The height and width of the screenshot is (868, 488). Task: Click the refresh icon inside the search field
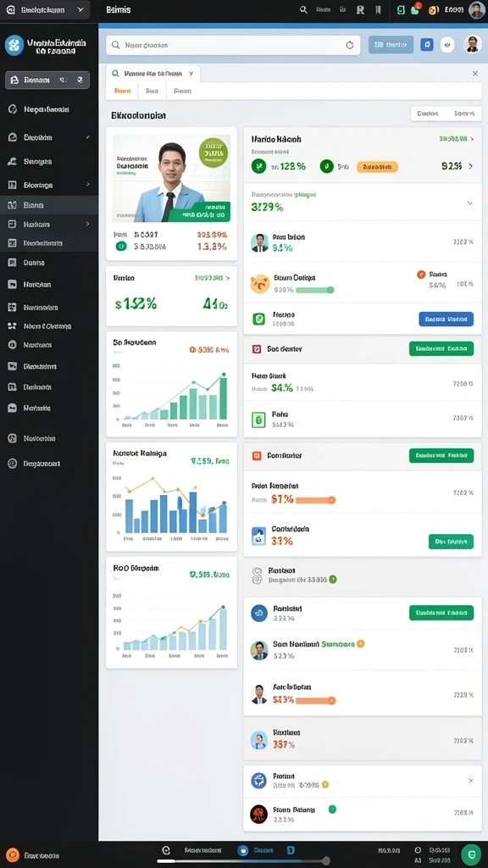tap(350, 46)
